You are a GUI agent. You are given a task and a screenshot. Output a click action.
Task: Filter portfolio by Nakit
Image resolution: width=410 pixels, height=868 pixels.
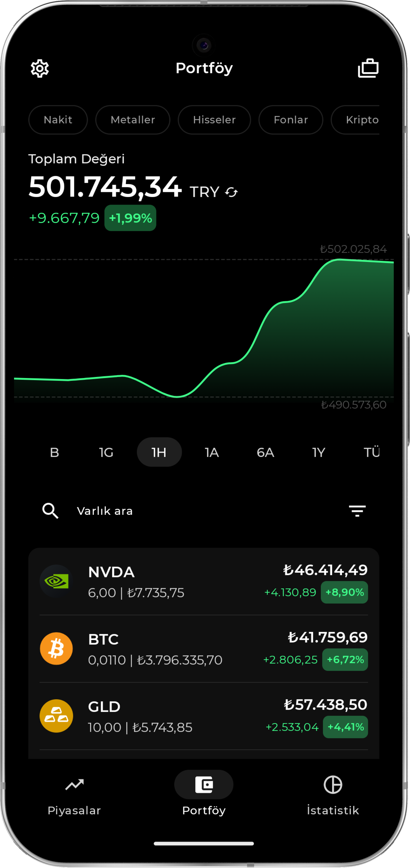58,120
